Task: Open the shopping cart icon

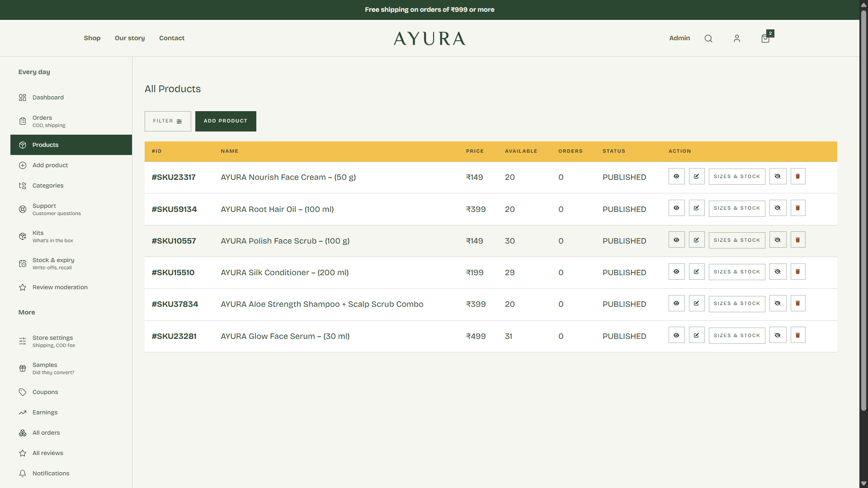Action: tap(765, 38)
